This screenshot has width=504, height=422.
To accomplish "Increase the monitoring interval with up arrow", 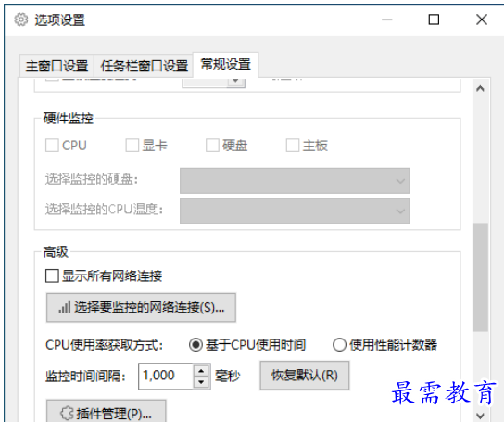I will 202,370.
